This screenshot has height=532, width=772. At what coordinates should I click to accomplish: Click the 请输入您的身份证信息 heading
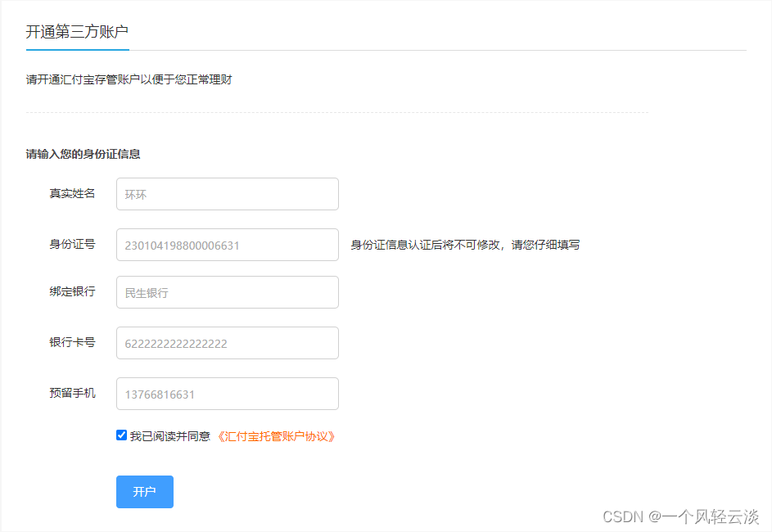(84, 154)
